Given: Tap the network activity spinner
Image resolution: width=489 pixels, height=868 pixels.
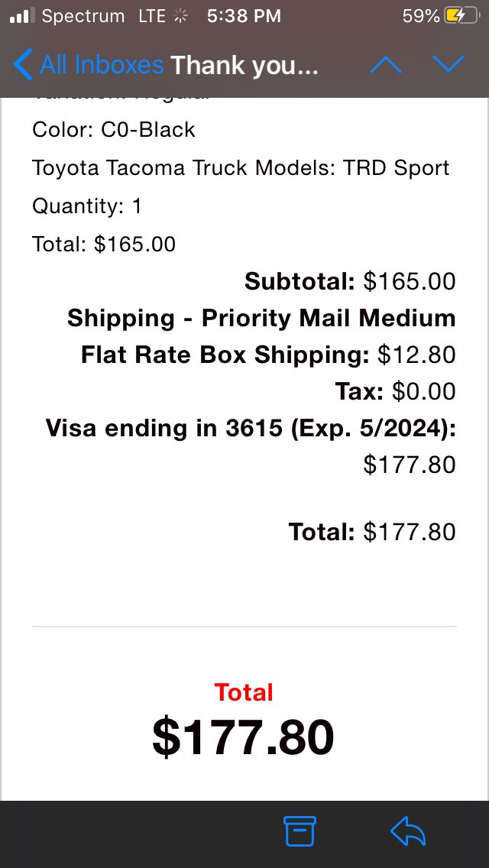Looking at the screenshot, I should (x=180, y=17).
